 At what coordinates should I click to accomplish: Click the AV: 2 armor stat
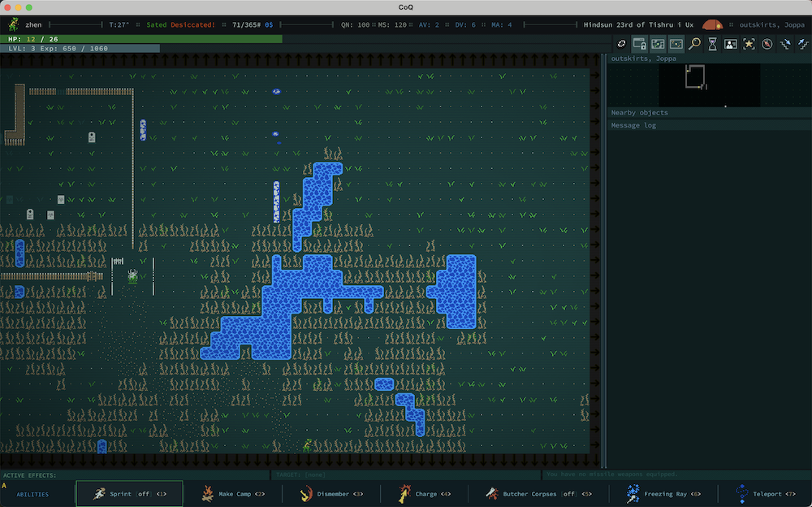pyautogui.click(x=427, y=24)
